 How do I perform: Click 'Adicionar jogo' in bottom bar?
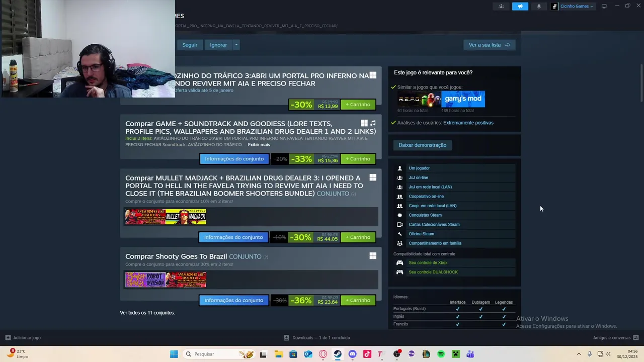[x=23, y=338]
